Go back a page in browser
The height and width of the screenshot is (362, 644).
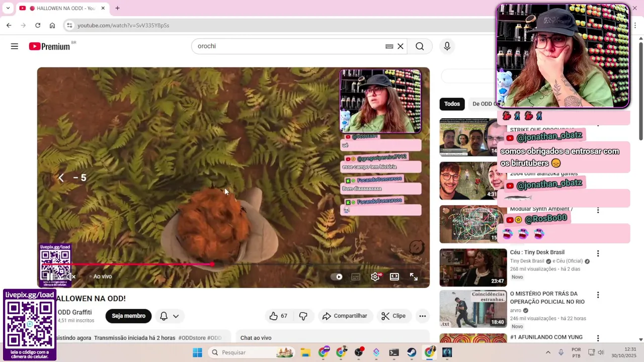pyautogui.click(x=9, y=25)
